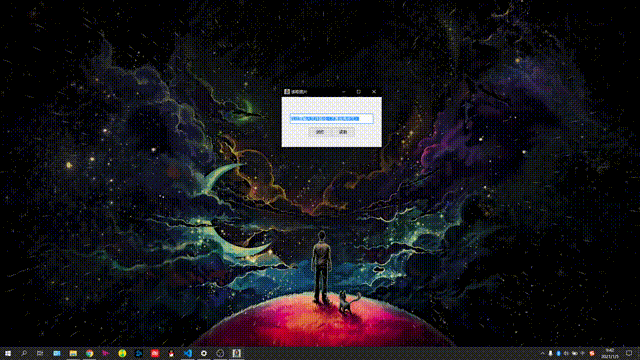
Task: Open taskbar search magnifier
Action: pos(24,353)
